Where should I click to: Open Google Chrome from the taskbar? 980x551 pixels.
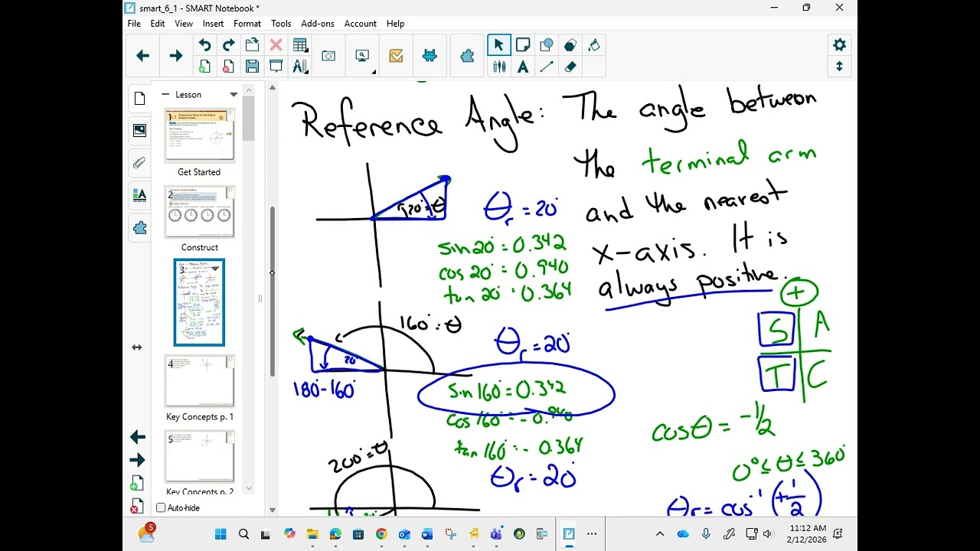point(381,534)
